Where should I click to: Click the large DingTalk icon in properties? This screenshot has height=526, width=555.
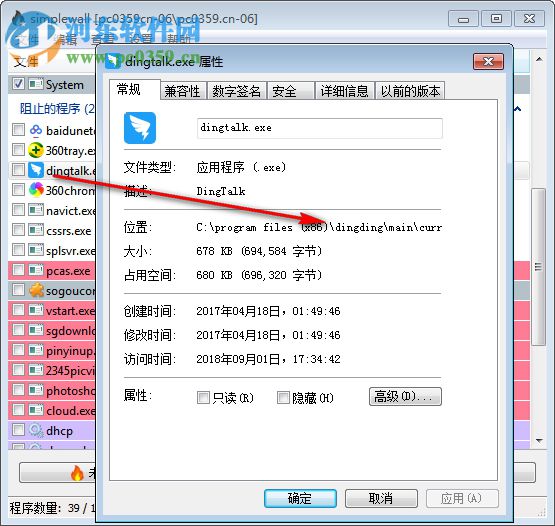(140, 128)
